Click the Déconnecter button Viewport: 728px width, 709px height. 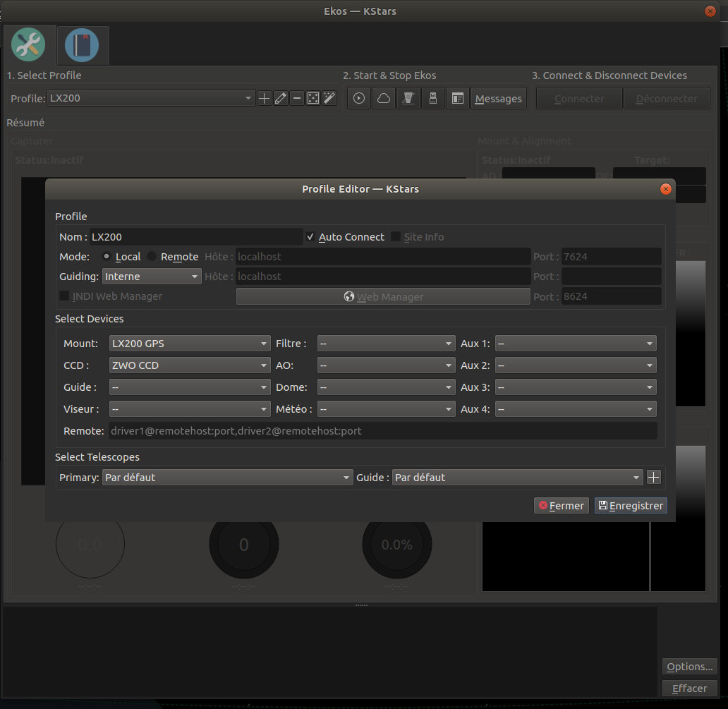[667, 99]
